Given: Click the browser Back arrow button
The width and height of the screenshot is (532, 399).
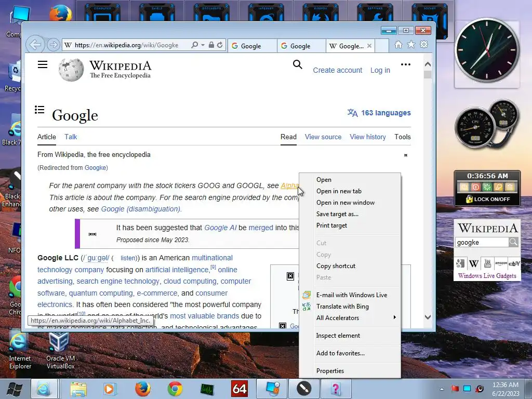Looking at the screenshot, I should [35, 45].
